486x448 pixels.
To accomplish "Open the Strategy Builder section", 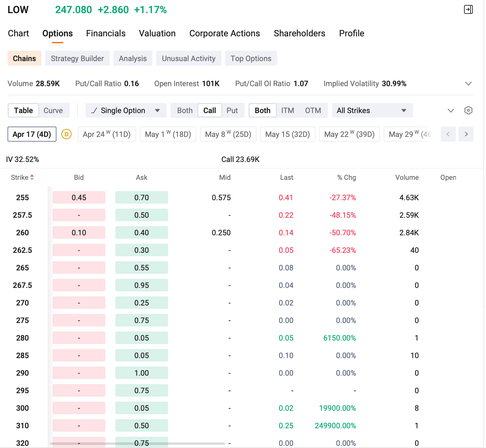I will [77, 58].
